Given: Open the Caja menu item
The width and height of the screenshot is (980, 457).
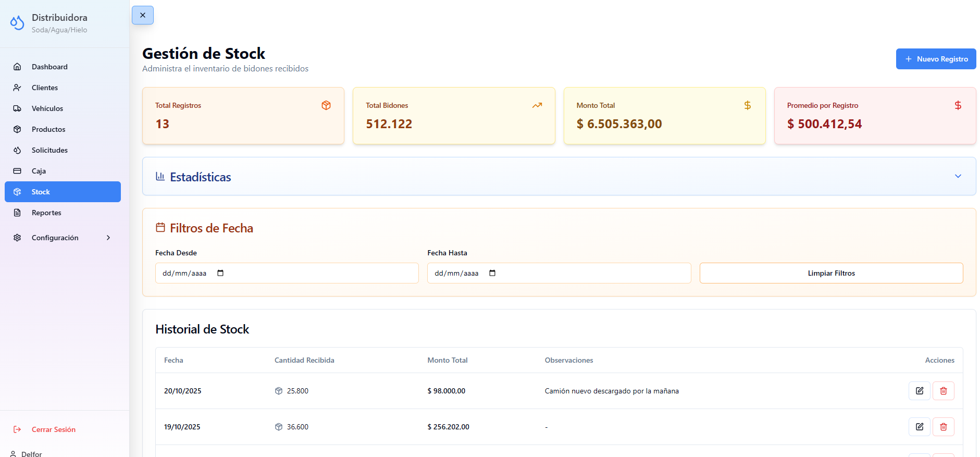Looking at the screenshot, I should (39, 171).
